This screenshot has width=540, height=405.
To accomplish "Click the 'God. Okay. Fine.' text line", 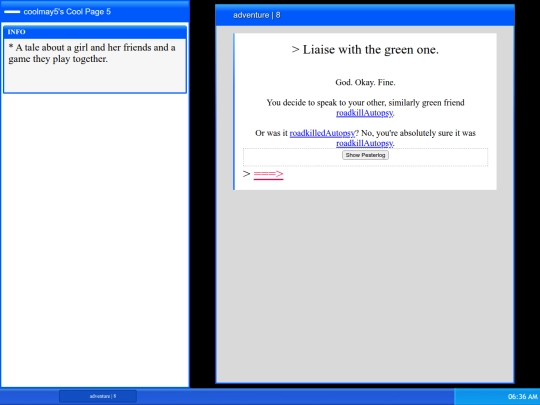I will tap(365, 82).
